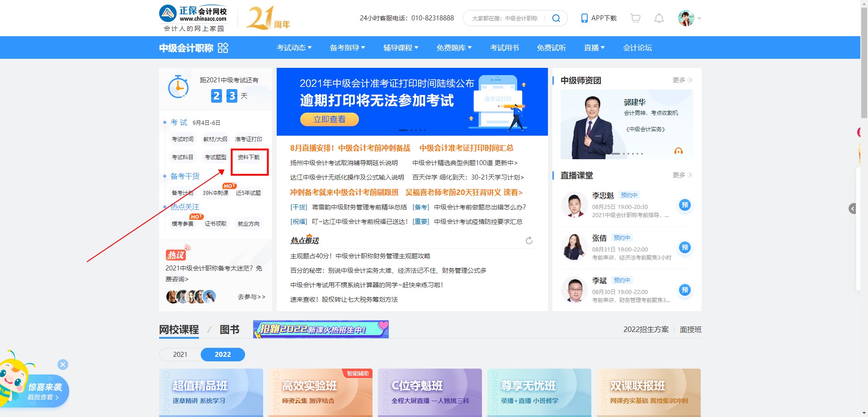Toggle 预约 for 李忠魁's live class

coord(685,205)
